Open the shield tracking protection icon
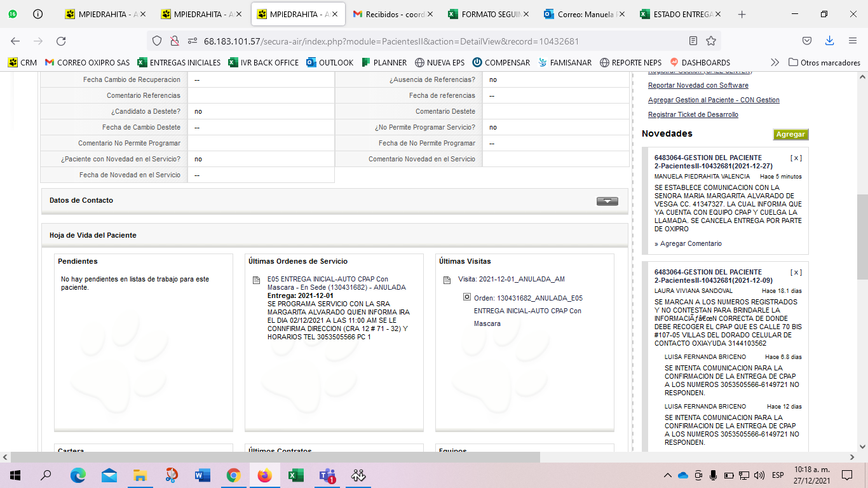 (x=157, y=41)
